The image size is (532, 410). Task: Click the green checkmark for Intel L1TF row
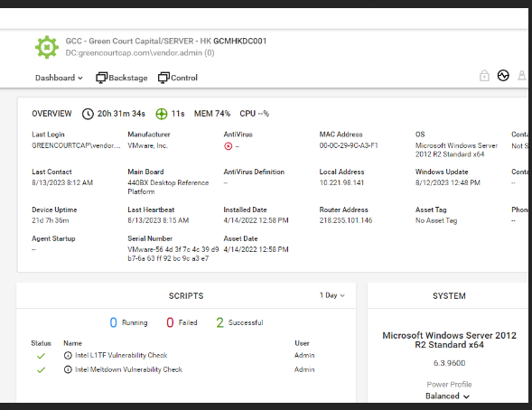tap(41, 356)
